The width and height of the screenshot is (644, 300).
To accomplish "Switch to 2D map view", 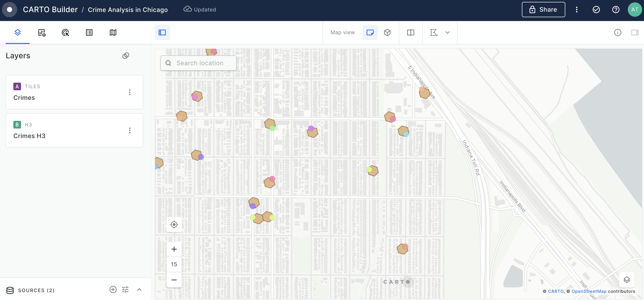I will [x=370, y=32].
